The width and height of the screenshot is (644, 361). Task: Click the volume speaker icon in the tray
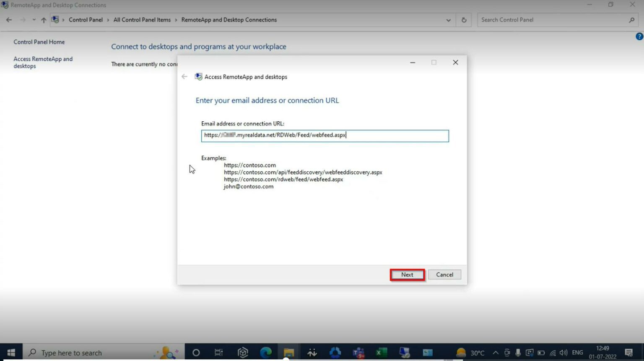563,353
